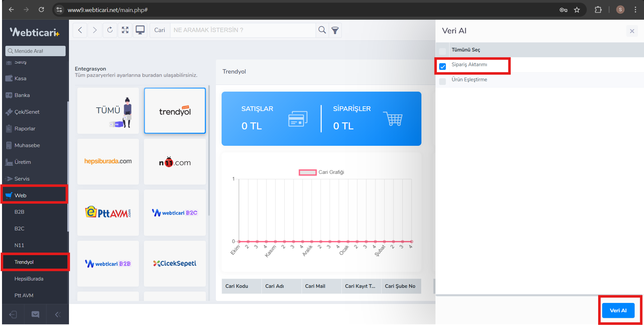Uncheck the Sipariş Aktarımı checkbox
This screenshot has width=644, height=325.
click(x=442, y=66)
